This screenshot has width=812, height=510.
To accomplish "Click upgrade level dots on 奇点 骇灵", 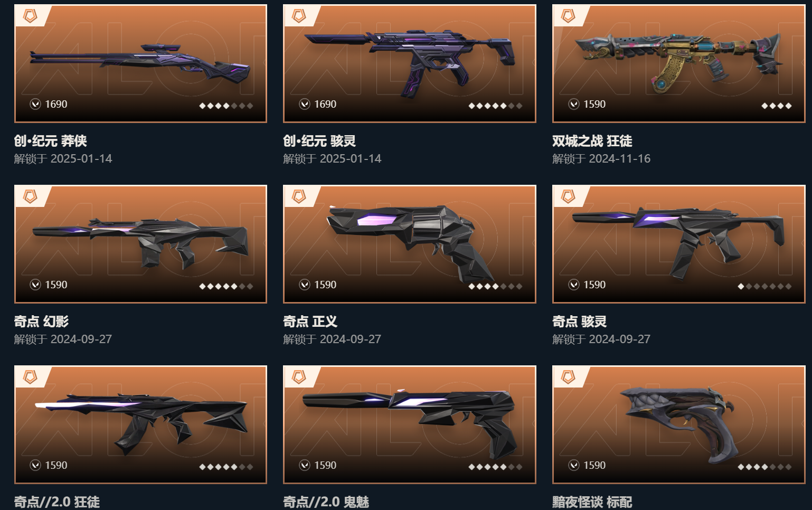I will pyautogui.click(x=764, y=286).
